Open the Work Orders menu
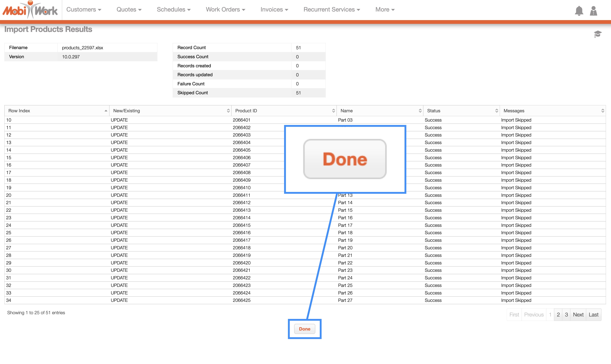 [x=225, y=10]
